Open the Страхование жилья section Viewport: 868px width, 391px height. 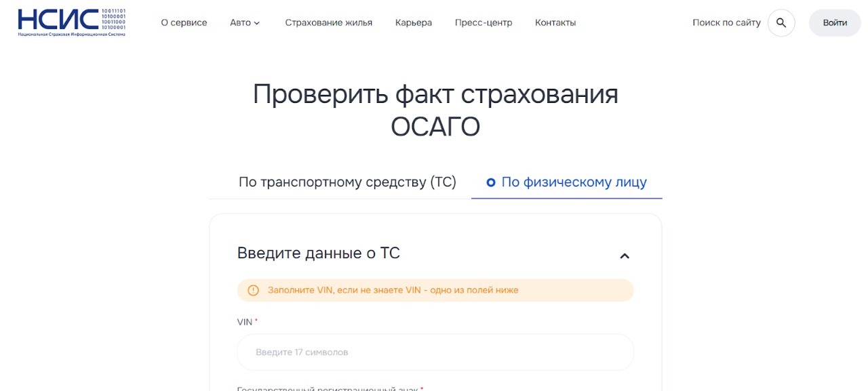[328, 22]
